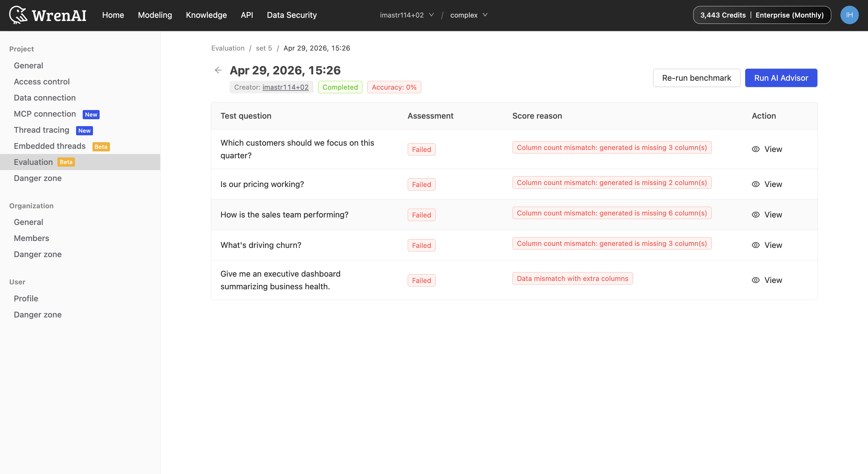
Task: Click 'set 5' breadcrumb link
Action: (x=264, y=48)
